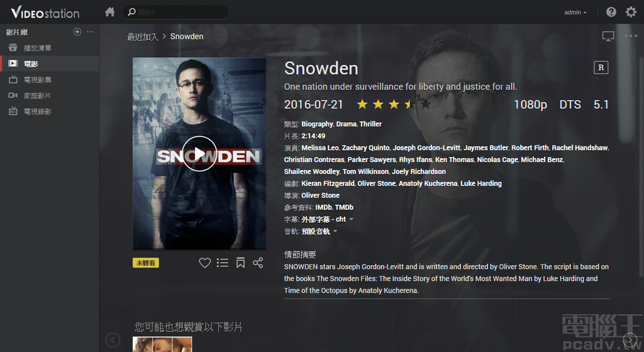Viewport: 644px width, 352px height.
Task: Open the admin user dropdown menu
Action: [575, 13]
